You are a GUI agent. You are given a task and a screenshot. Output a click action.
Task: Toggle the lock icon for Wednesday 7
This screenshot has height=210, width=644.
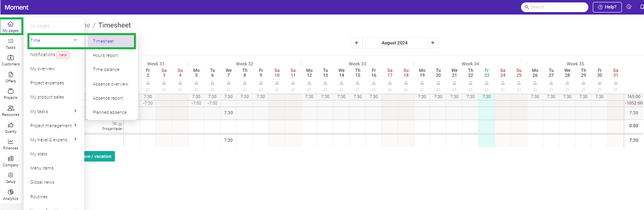[x=229, y=83]
